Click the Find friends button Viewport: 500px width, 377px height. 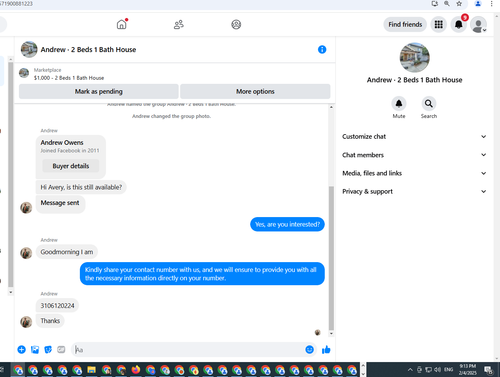pos(405,24)
